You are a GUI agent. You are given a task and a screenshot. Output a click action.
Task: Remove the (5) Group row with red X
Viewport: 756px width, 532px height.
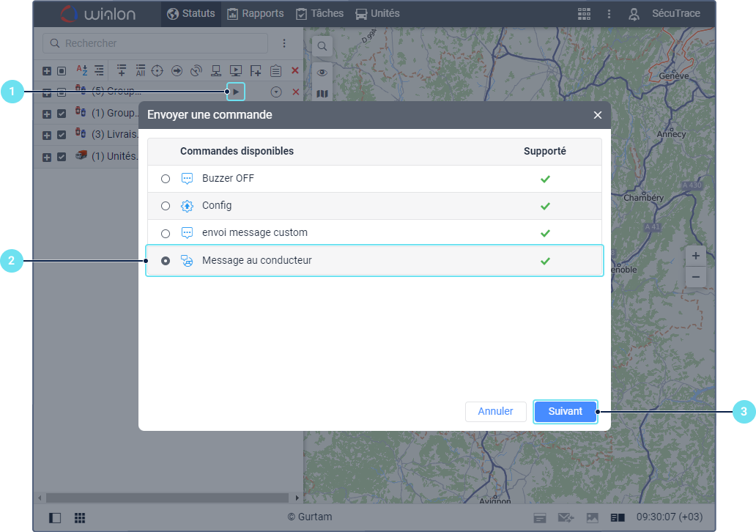click(295, 92)
